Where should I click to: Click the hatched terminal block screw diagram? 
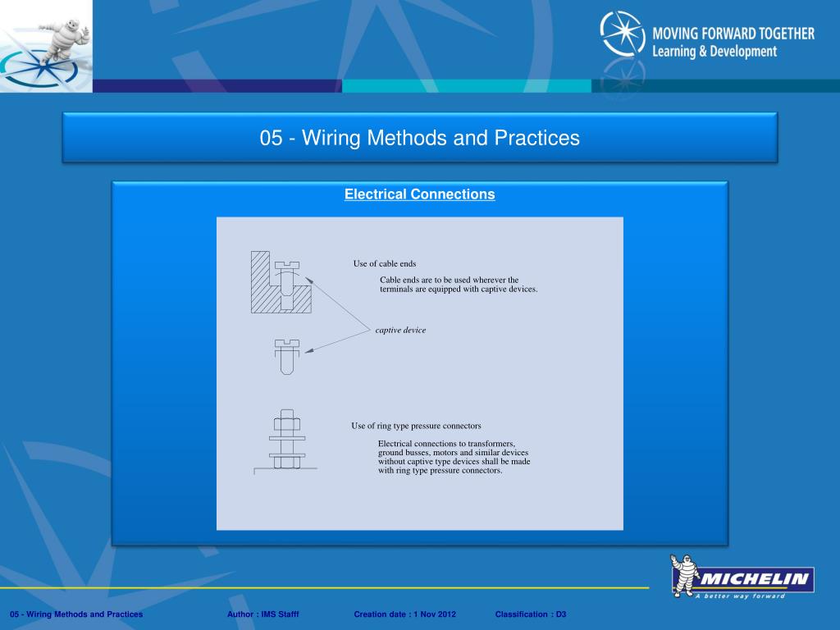[x=281, y=282]
